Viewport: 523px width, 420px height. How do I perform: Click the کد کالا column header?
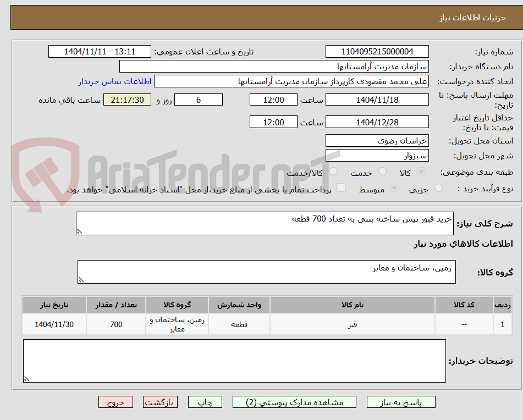click(x=464, y=305)
